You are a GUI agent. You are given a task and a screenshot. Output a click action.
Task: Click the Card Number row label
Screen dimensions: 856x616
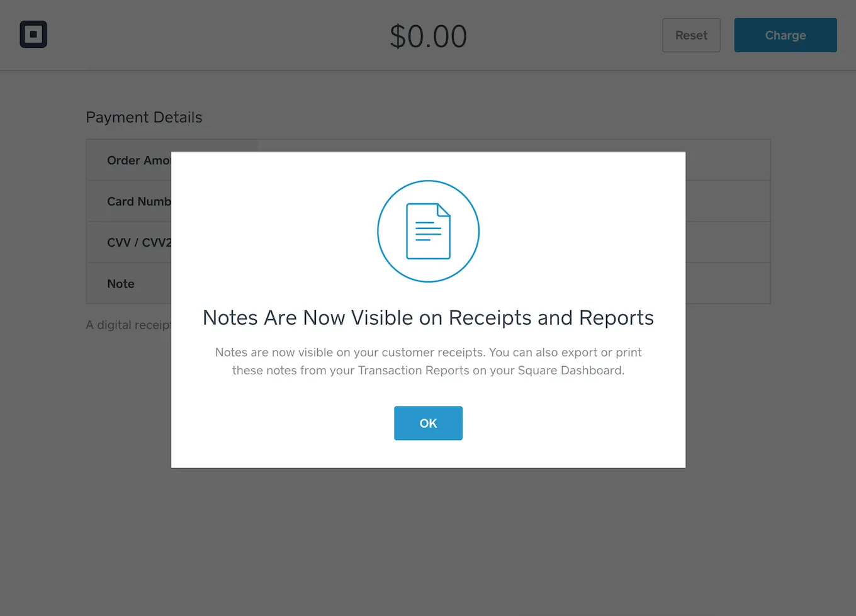pyautogui.click(x=139, y=201)
